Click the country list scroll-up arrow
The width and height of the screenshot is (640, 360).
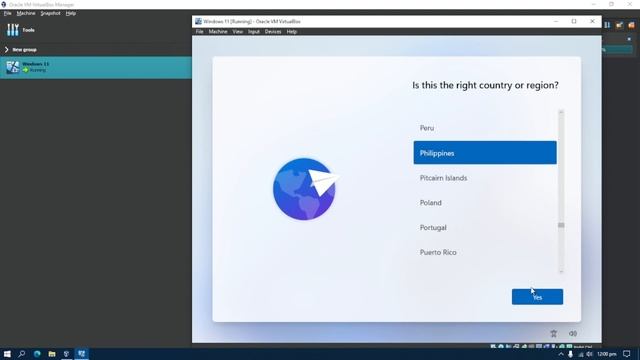(561, 112)
